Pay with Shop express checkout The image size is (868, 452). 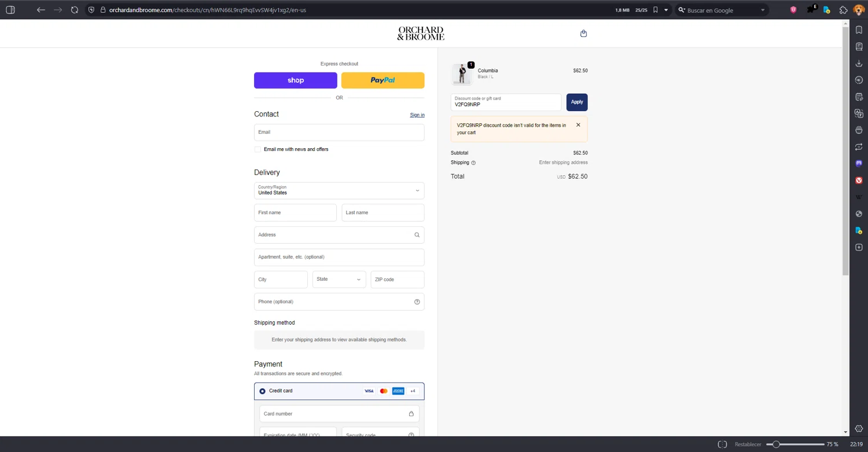tap(296, 80)
